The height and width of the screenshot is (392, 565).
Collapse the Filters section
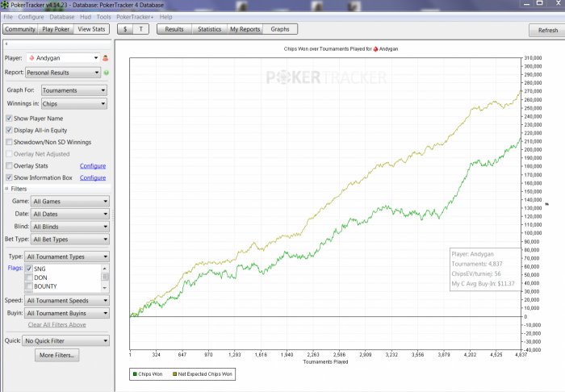[x=6, y=189]
